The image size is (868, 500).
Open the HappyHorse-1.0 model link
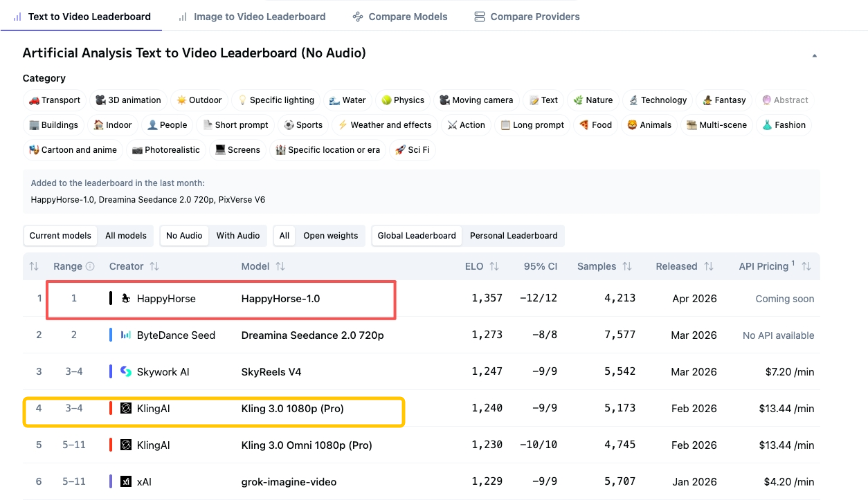[x=280, y=299]
